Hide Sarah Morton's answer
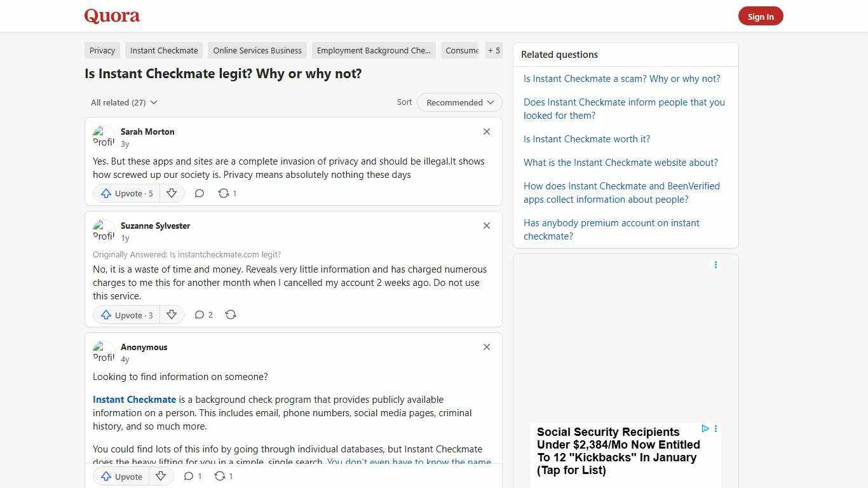The image size is (868, 488). coord(486,132)
